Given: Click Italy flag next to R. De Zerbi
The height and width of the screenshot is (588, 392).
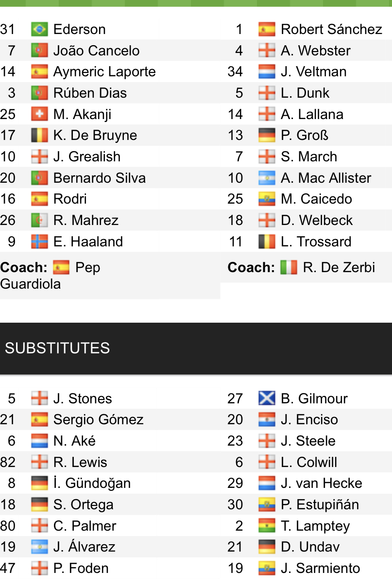Looking at the screenshot, I should tap(289, 268).
